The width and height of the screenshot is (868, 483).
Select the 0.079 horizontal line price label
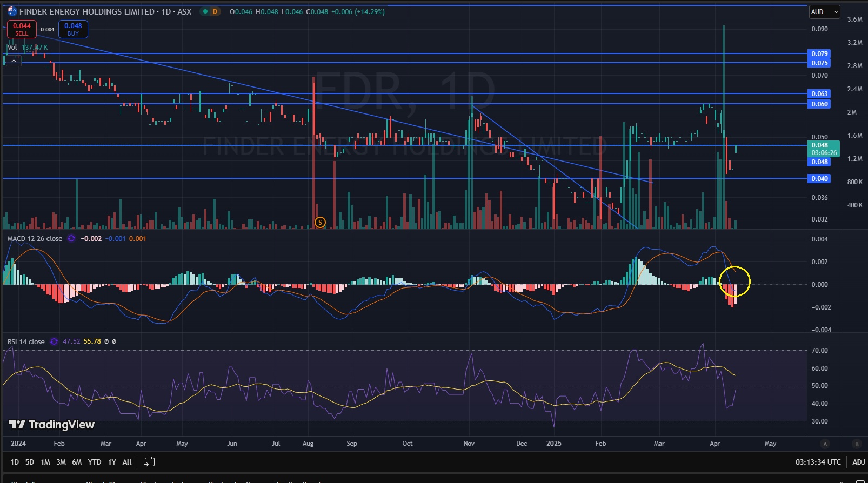[x=819, y=53]
